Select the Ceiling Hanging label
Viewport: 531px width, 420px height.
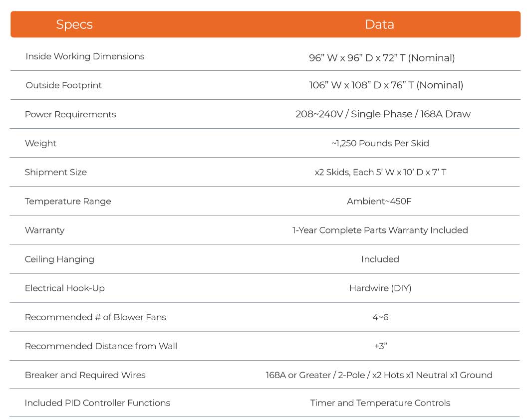click(x=59, y=259)
